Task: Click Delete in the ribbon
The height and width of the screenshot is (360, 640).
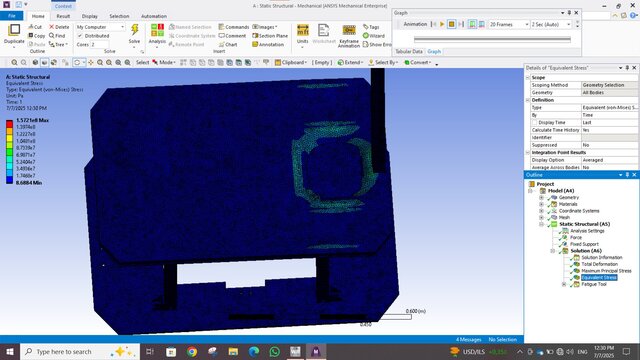Action: 59,27
